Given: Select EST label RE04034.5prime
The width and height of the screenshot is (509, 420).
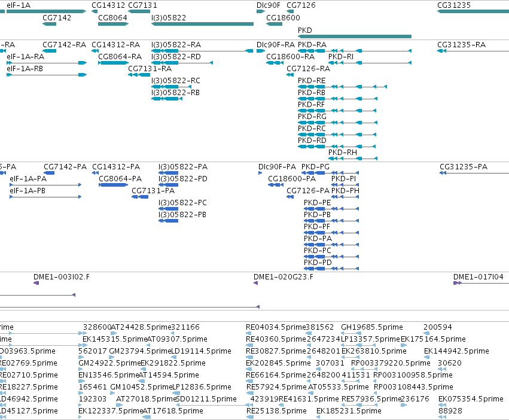Looking at the screenshot, I should pyautogui.click(x=276, y=327).
